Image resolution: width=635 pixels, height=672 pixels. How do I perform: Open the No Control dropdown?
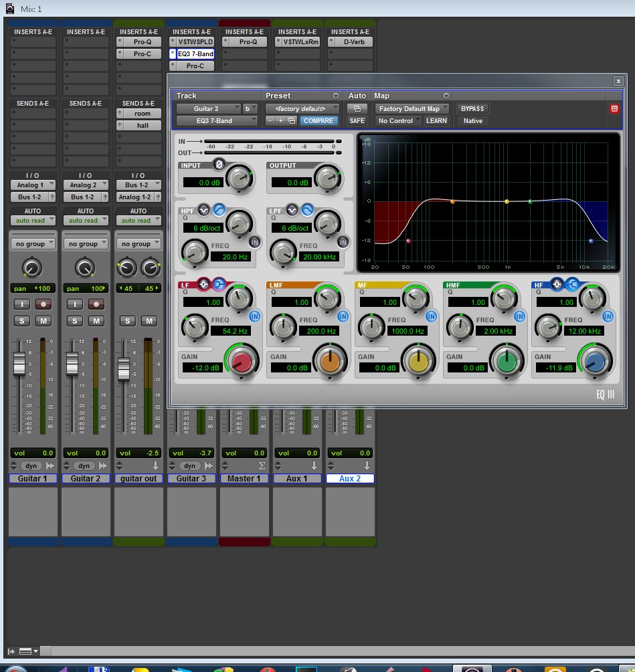click(398, 121)
